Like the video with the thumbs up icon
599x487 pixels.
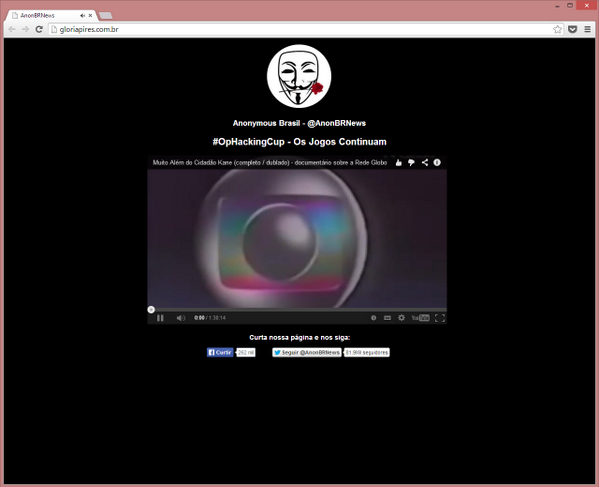tap(398, 163)
